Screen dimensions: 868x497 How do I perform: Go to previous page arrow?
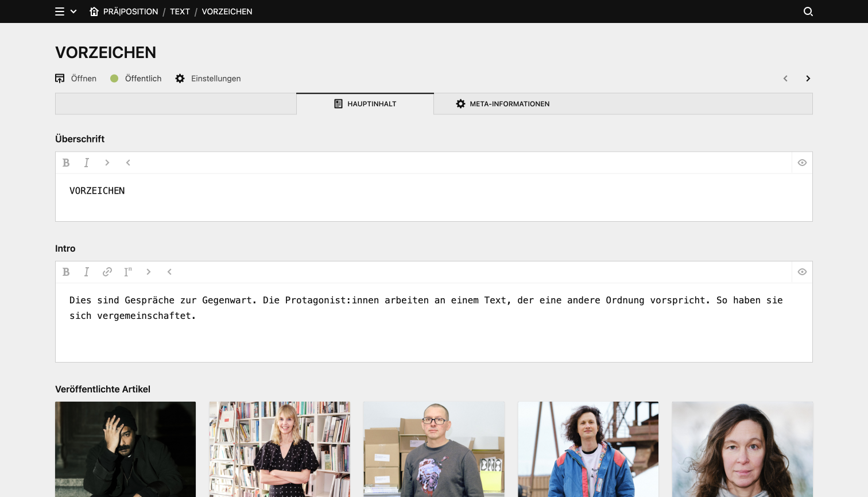(x=785, y=79)
